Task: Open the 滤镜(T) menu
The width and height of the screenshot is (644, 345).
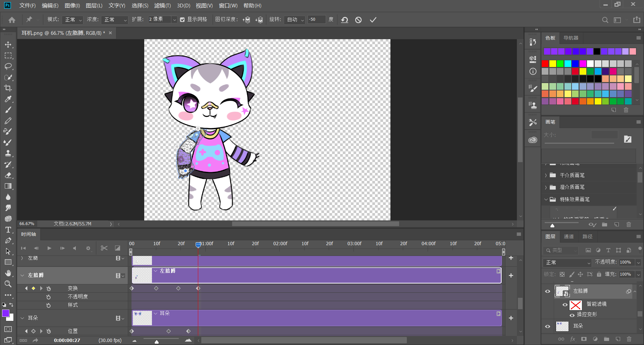Action: coord(162,6)
